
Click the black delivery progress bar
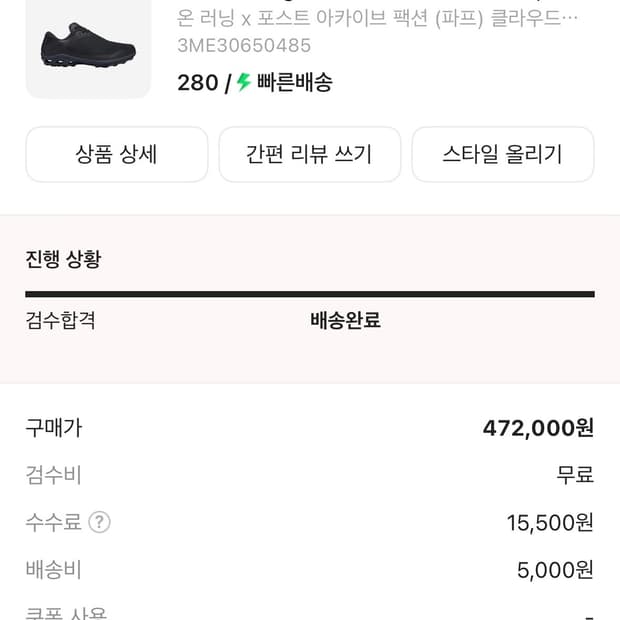point(310,294)
